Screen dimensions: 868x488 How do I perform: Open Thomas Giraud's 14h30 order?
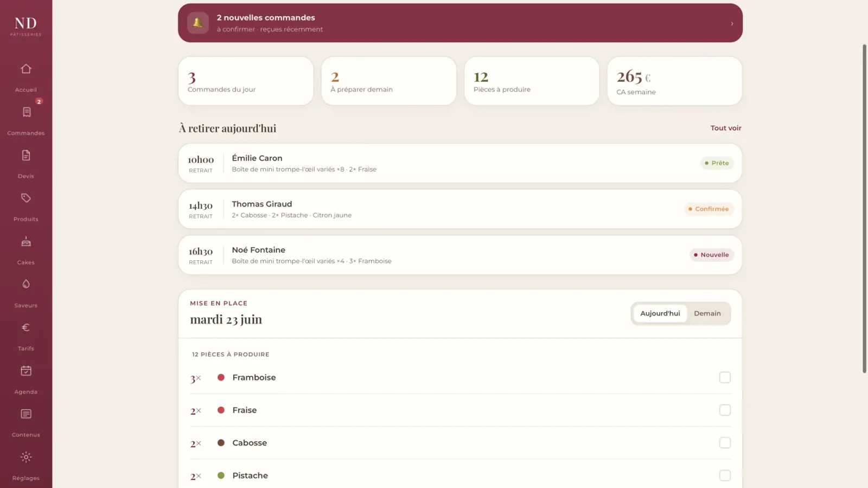[460, 209]
